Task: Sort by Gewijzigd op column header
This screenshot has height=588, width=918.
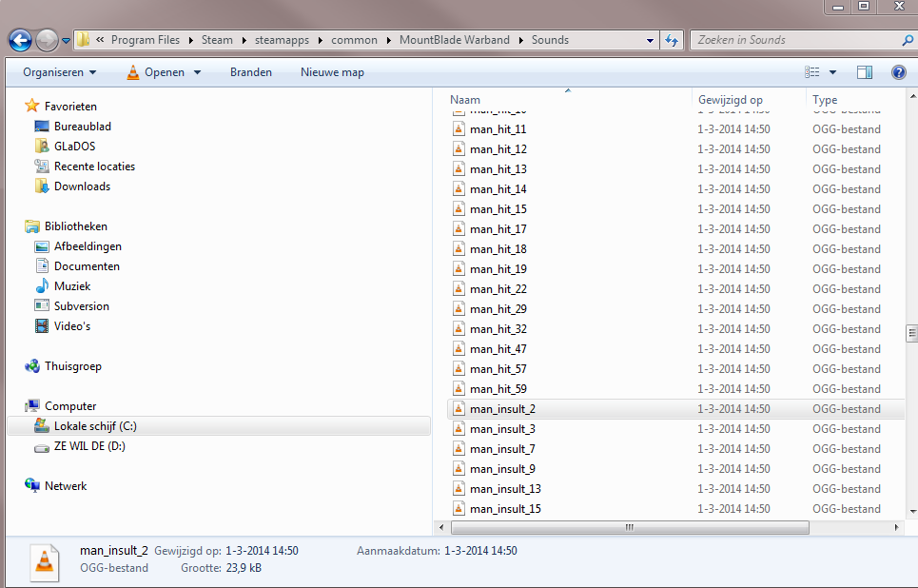Action: click(x=730, y=100)
